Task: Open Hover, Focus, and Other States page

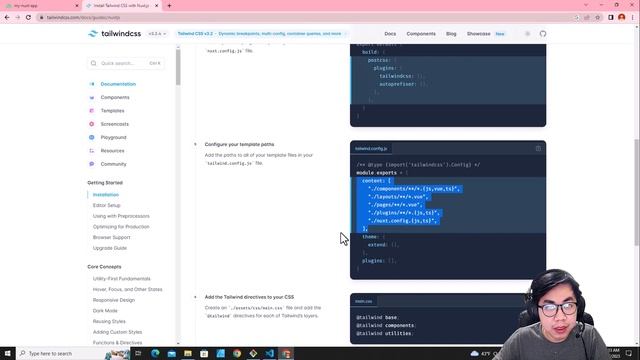Action: [127, 289]
